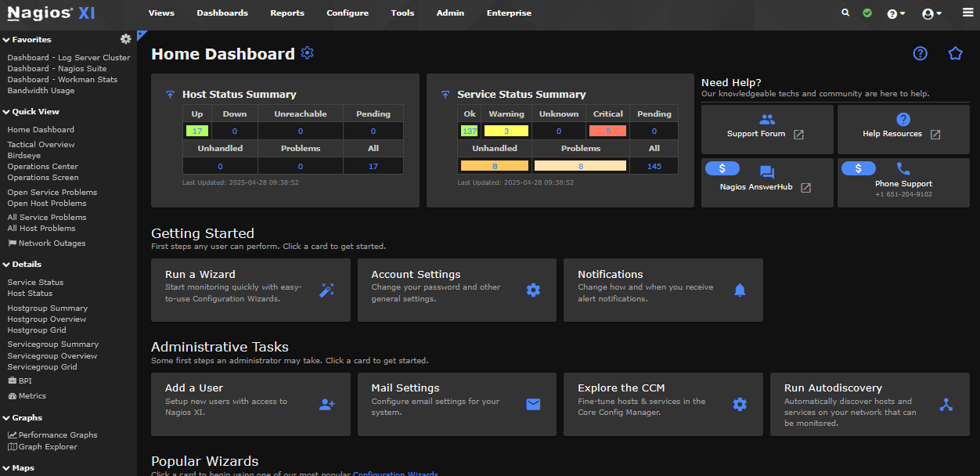Open the Admin menu
980x476 pixels.
tap(450, 13)
